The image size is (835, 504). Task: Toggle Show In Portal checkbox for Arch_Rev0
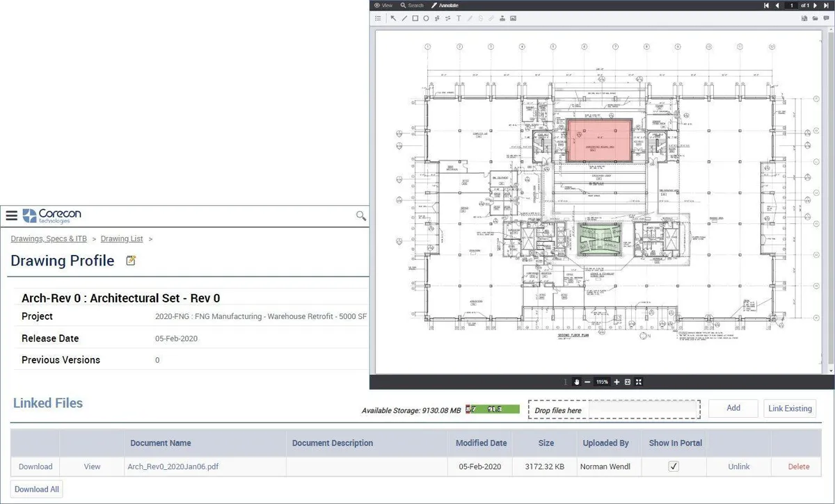[x=673, y=466]
